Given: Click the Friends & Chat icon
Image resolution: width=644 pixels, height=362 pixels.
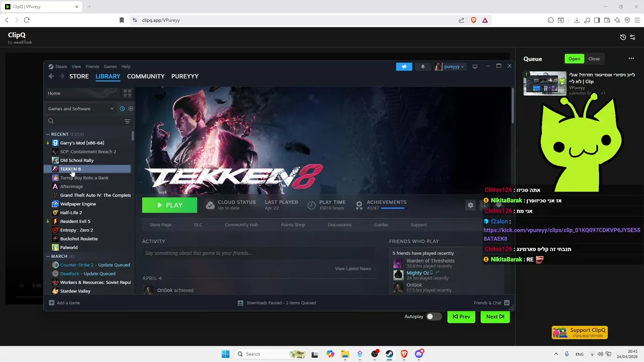Looking at the screenshot, I should tap(507, 303).
